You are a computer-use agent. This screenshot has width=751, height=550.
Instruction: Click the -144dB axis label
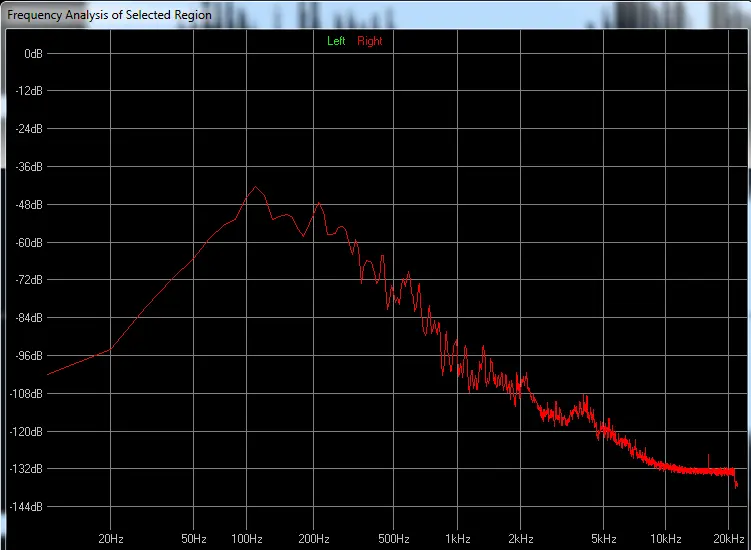(26, 506)
